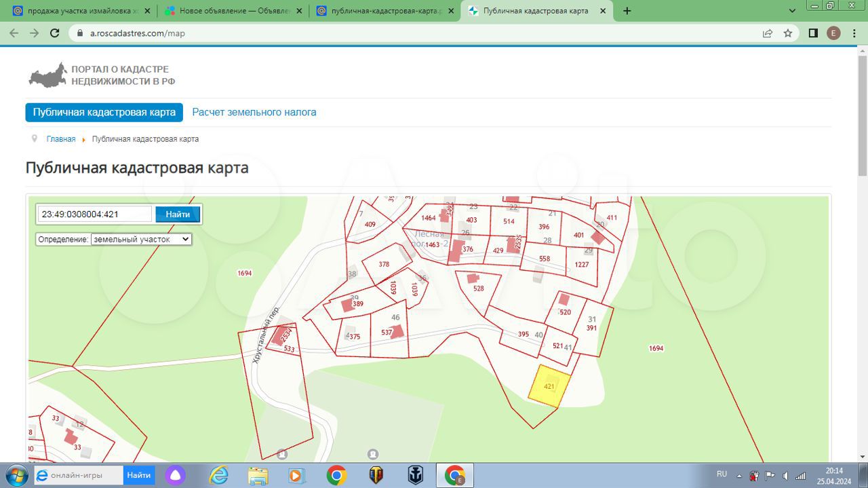Open the Alice voice assistant taskbar icon
868x488 pixels.
coord(176,475)
